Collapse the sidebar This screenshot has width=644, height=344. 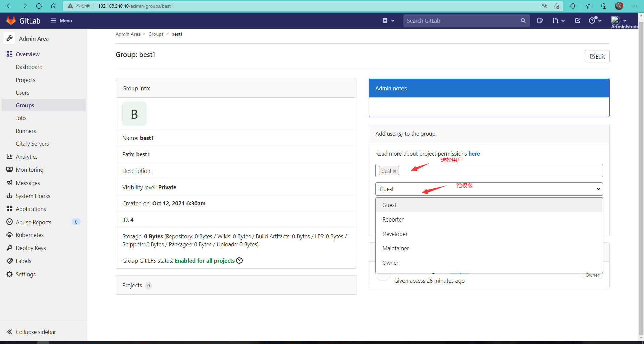(x=35, y=332)
